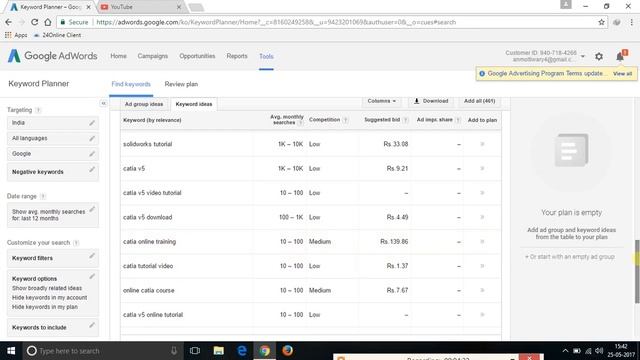640x360 pixels.
Task: Reload the browser page
Action: point(34,22)
